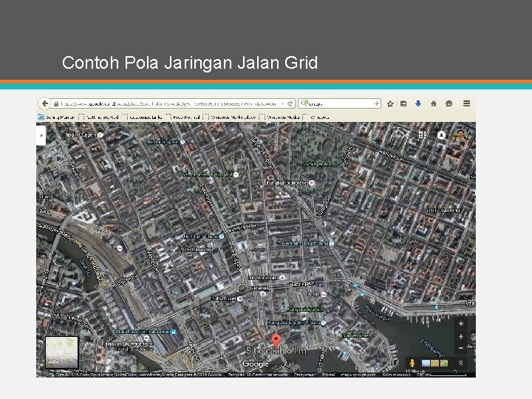Switch to map view using the mini-map thumbnail
The image size is (532, 399).
[x=62, y=352]
